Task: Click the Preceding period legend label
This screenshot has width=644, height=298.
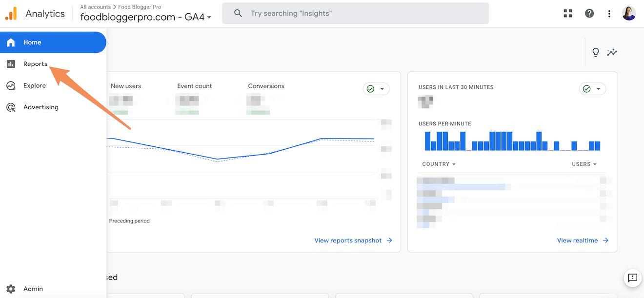Action: [x=129, y=221]
